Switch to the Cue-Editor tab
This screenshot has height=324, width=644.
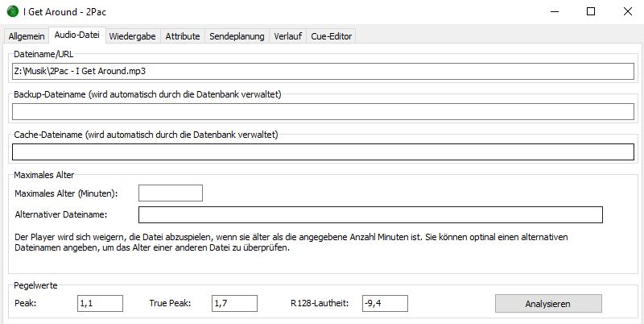[332, 36]
